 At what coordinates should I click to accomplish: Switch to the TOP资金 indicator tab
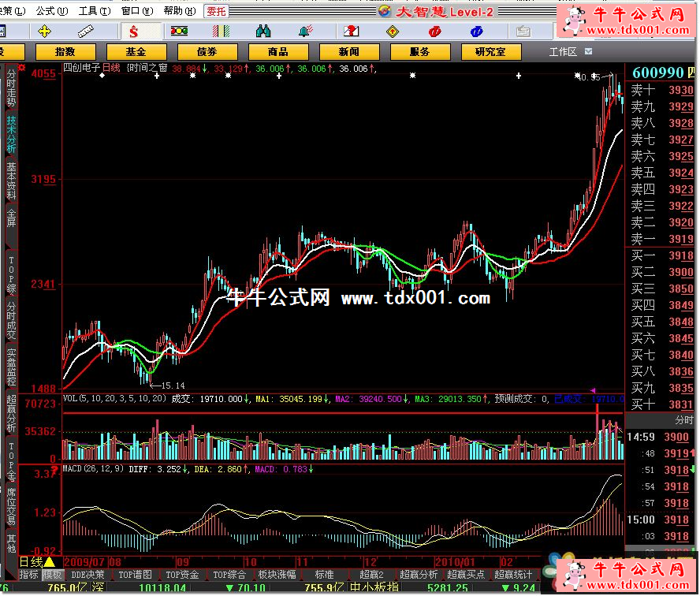point(184,575)
